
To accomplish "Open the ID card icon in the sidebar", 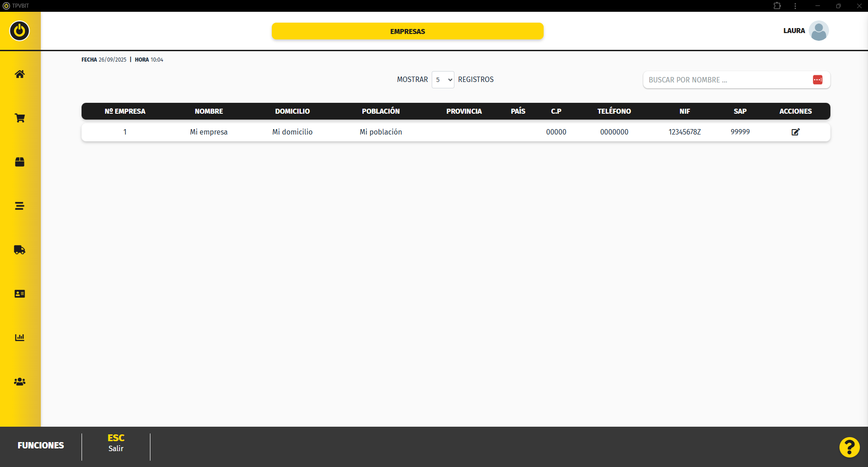I will click(x=19, y=294).
